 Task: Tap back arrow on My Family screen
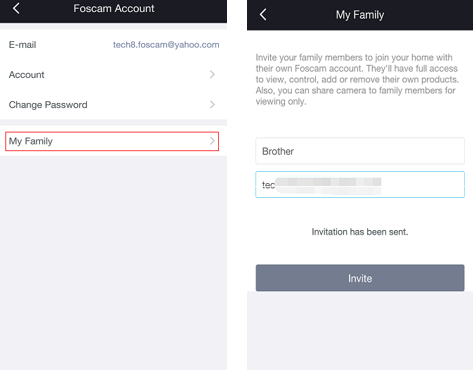(x=263, y=15)
